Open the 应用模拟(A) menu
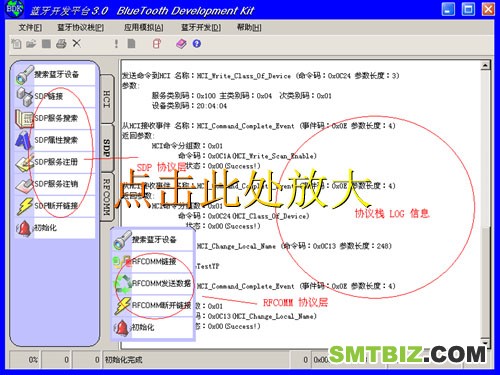The height and width of the screenshot is (375, 500). (x=144, y=28)
